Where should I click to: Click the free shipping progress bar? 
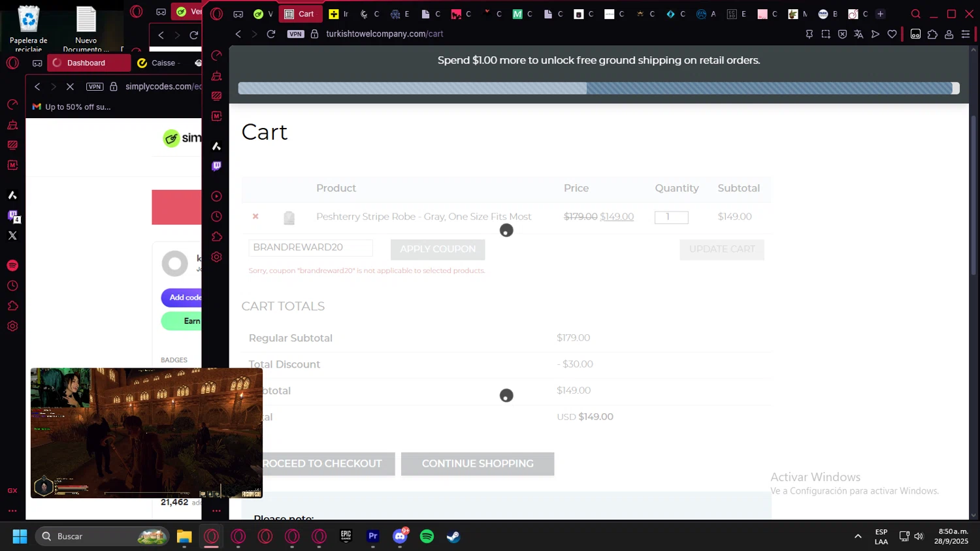tap(598, 88)
